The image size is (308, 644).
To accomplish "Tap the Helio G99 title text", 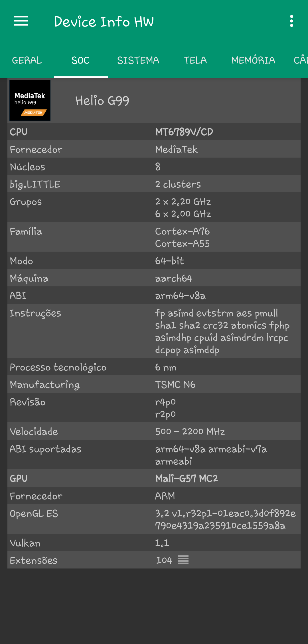I will tap(102, 101).
